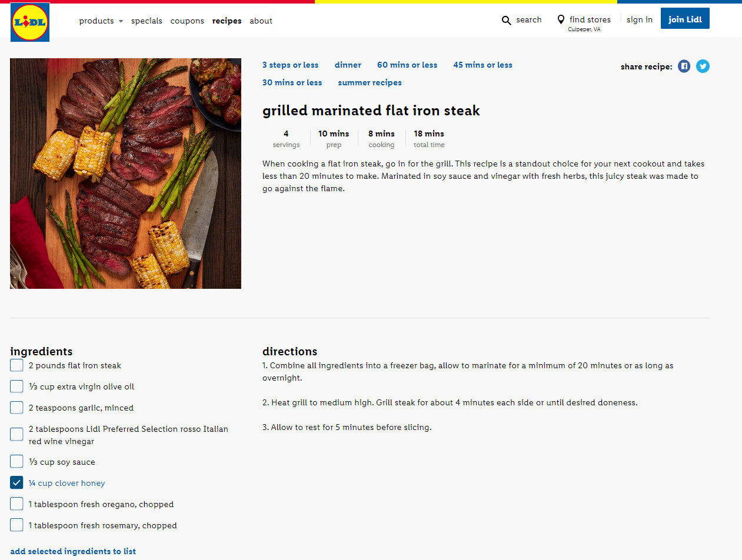Screen dimensions: 742x560
Task: Open the 3 steps or less tag
Action: coord(290,65)
